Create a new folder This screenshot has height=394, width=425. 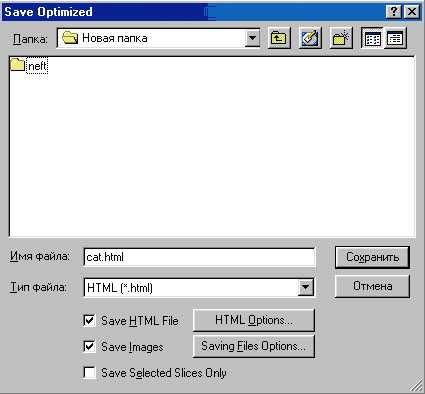tap(341, 38)
